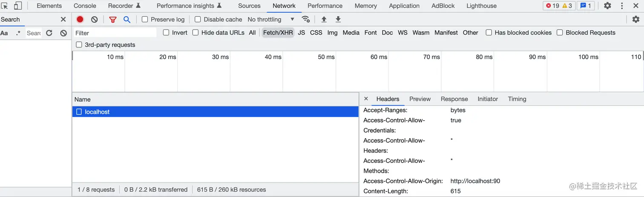Toggle device toolbar icon
Image resolution: width=644 pixels, height=197 pixels.
pos(18,6)
